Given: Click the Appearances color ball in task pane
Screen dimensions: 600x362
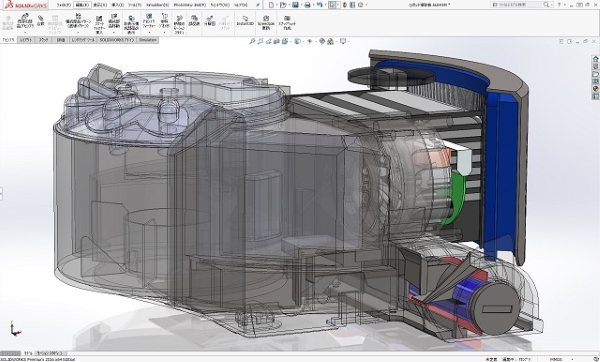Looking at the screenshot, I should 595,88.
